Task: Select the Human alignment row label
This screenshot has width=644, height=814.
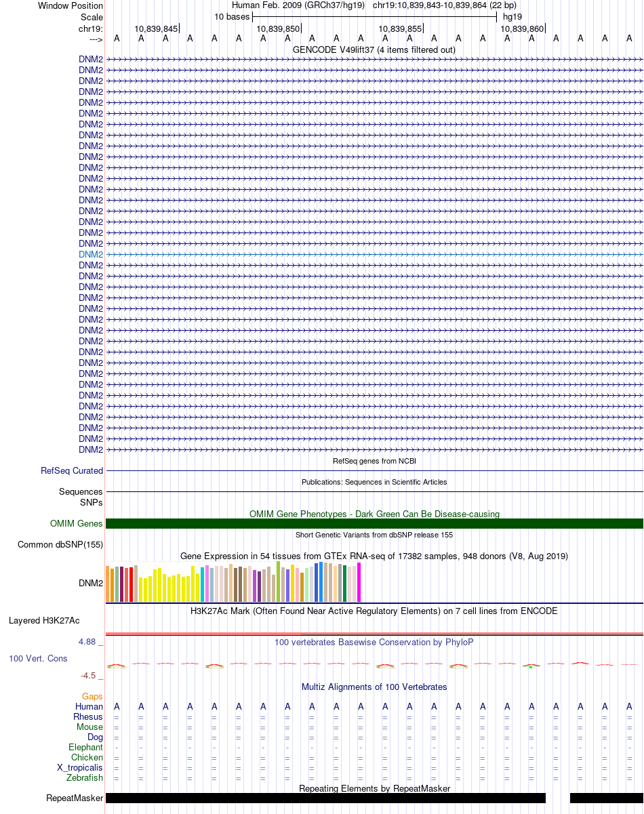Action: click(x=89, y=706)
